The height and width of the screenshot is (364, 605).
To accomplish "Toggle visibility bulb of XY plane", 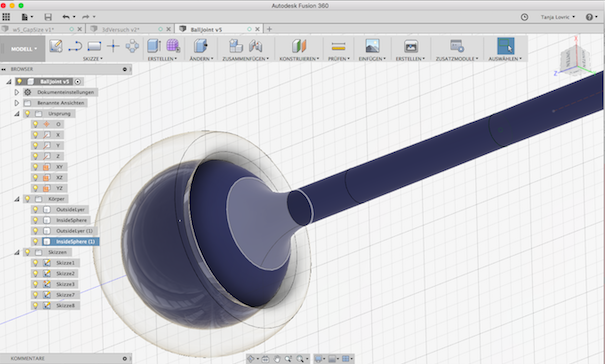I will [x=35, y=167].
